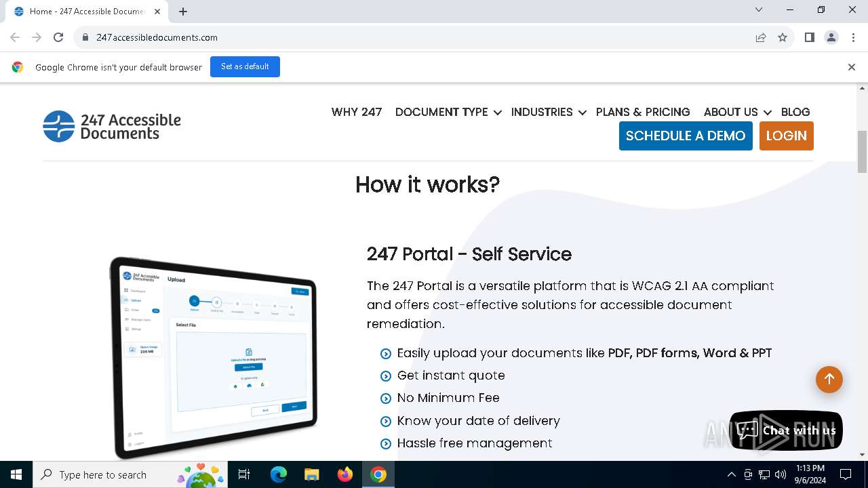Click the page vertical scrollbar thumb

click(863, 152)
